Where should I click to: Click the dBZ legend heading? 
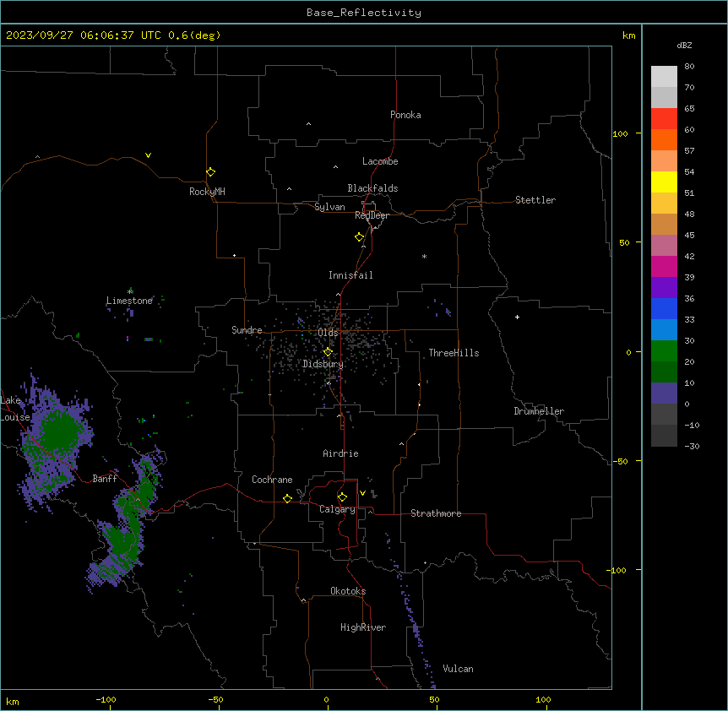coord(684,46)
